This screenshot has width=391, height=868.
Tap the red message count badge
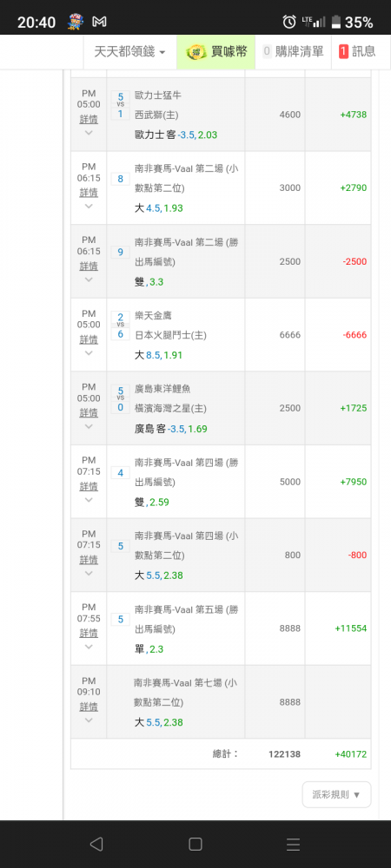pos(343,52)
